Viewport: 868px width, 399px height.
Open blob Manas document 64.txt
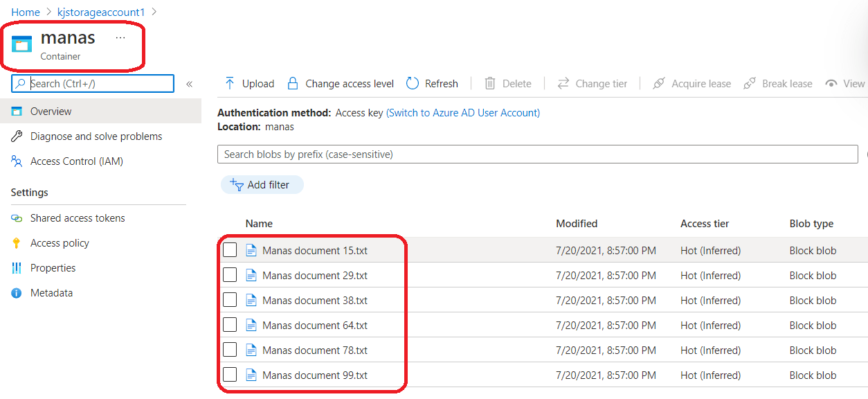[x=315, y=325]
